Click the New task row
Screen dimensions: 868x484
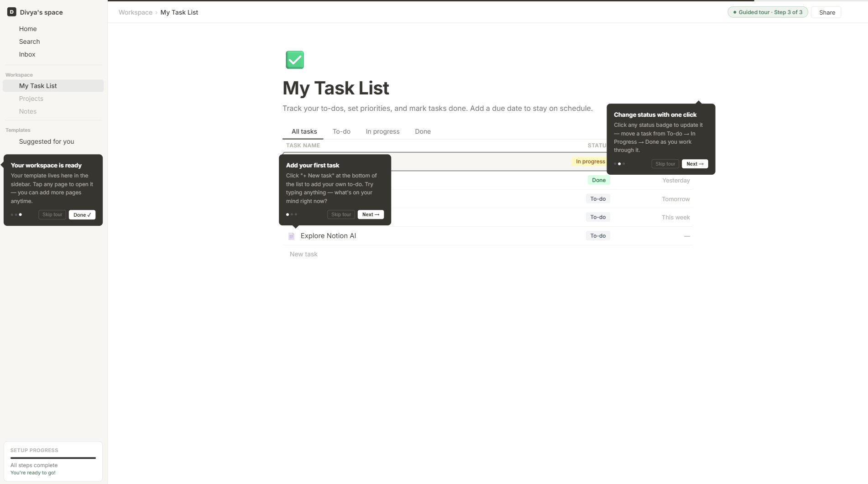pyautogui.click(x=487, y=254)
